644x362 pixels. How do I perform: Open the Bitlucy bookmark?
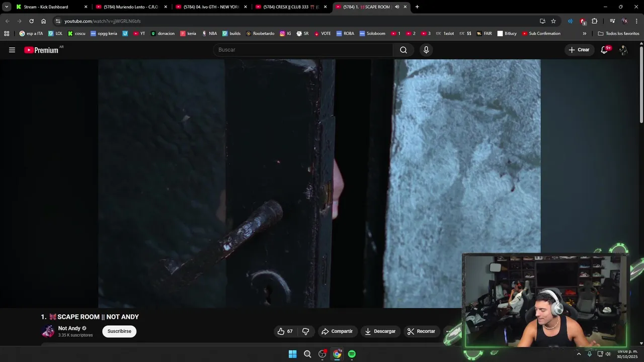pyautogui.click(x=507, y=34)
